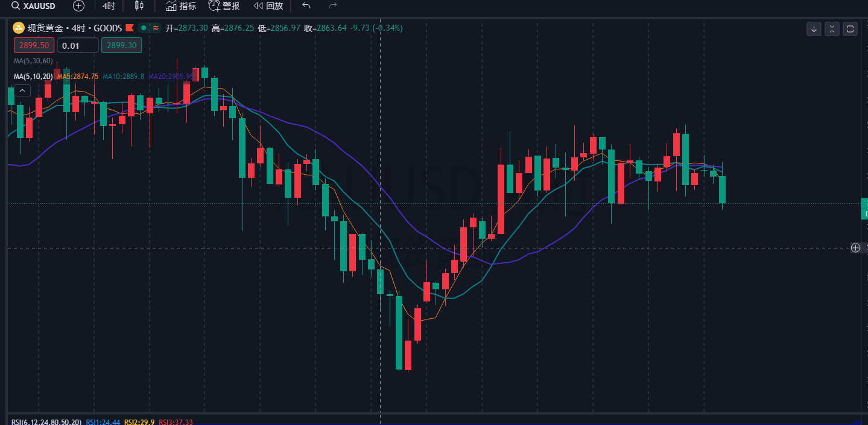Click the red flag beside GOODS

coord(129,28)
